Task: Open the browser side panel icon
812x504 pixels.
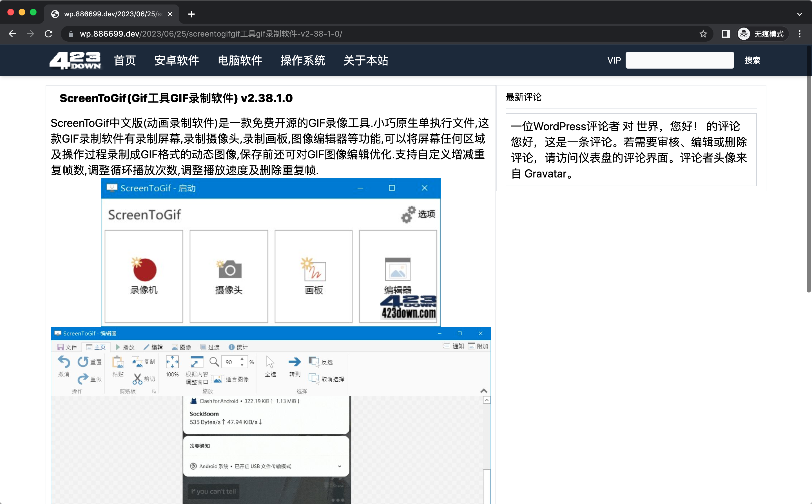Action: click(726, 34)
